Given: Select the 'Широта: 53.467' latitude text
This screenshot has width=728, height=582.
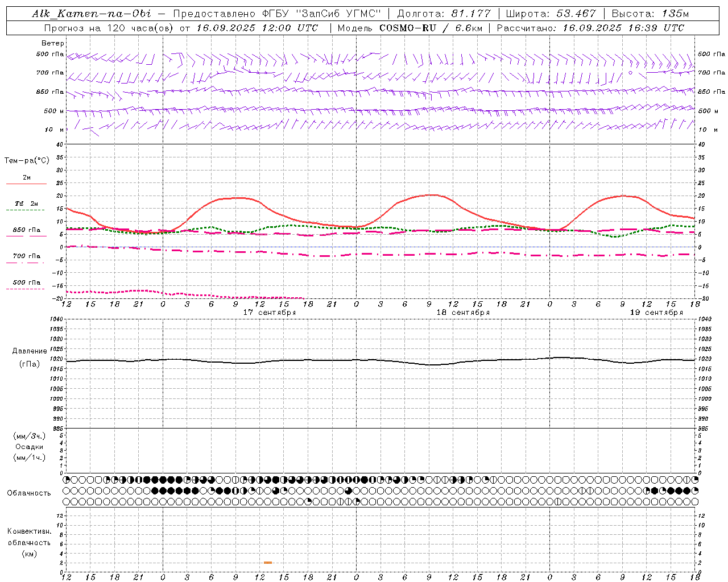Looking at the screenshot, I should (x=551, y=14).
